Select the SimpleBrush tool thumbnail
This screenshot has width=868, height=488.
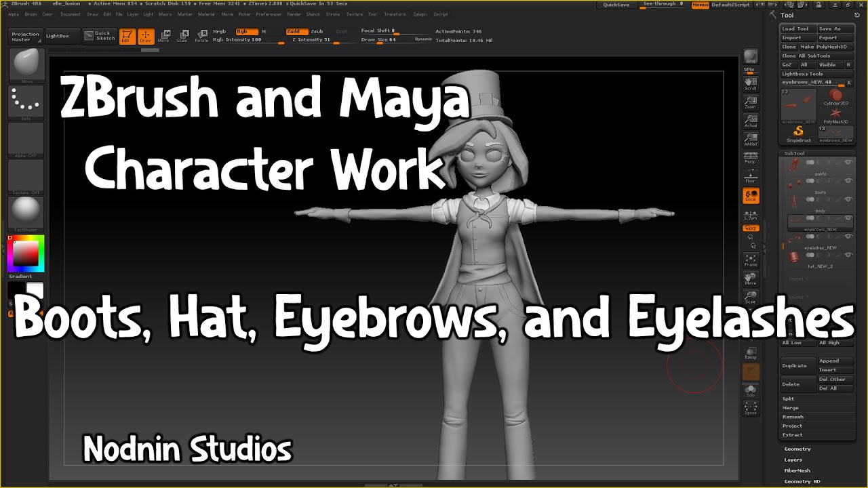(799, 133)
